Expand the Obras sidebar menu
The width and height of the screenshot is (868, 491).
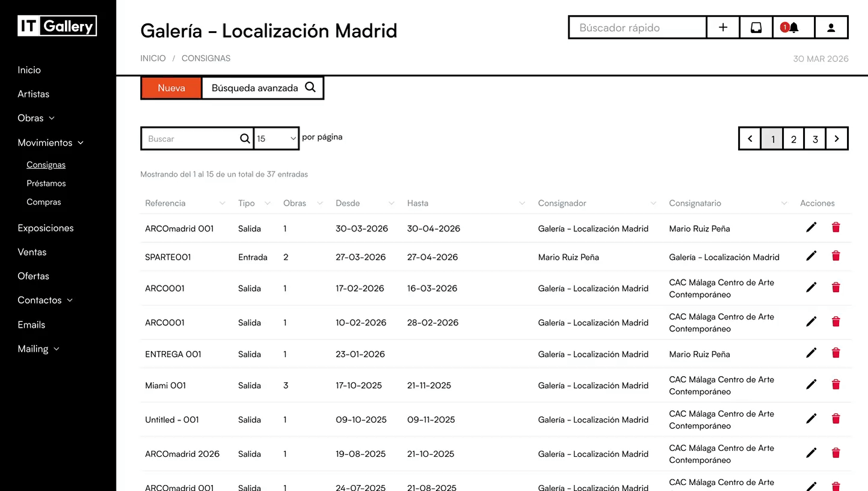point(52,118)
